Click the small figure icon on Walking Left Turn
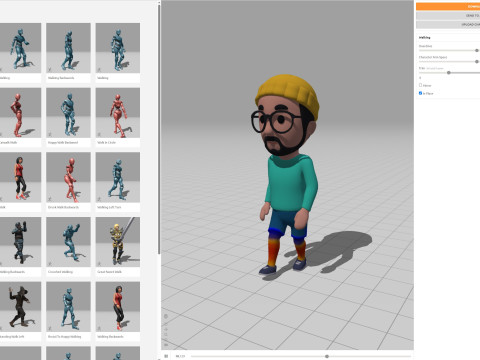Image resolution: width=480 pixels, height=360 pixels. (x=99, y=199)
